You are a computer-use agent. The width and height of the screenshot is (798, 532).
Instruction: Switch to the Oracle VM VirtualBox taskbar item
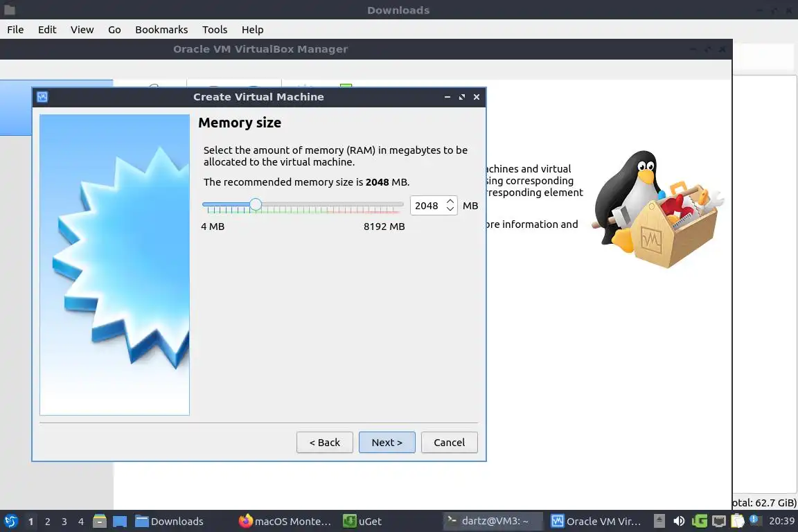[x=596, y=522]
